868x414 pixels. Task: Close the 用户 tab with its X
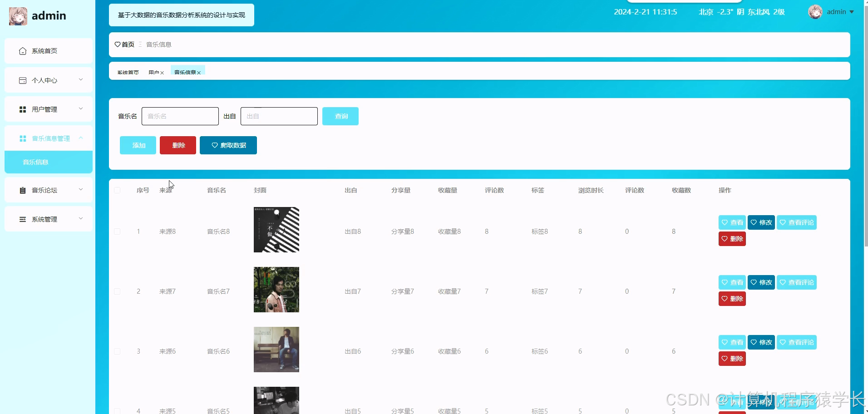[x=162, y=73]
